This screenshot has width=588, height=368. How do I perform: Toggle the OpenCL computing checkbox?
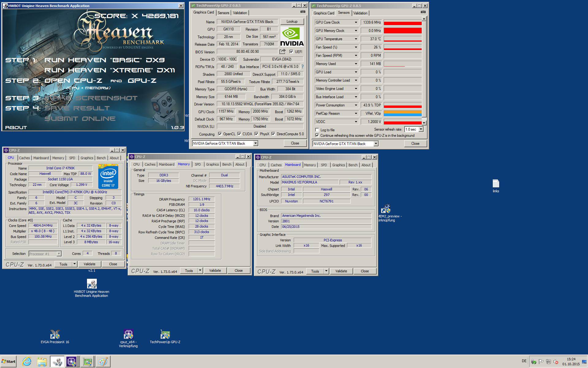(x=220, y=134)
